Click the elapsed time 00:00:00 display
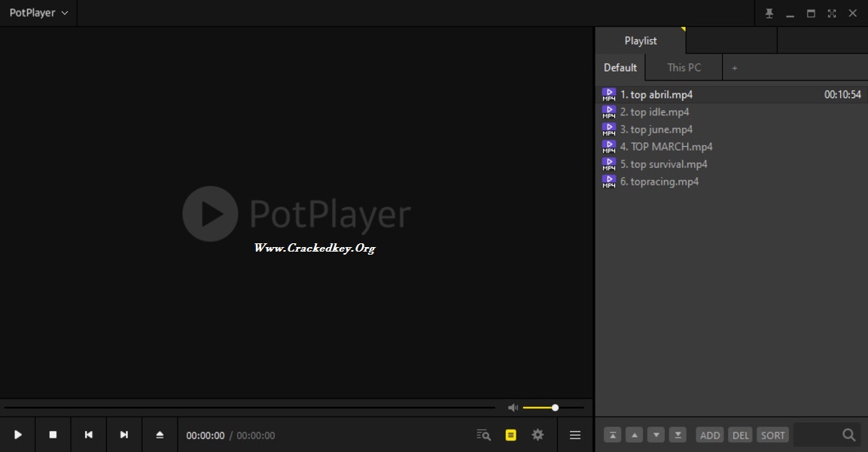The height and width of the screenshot is (452, 868). click(206, 435)
